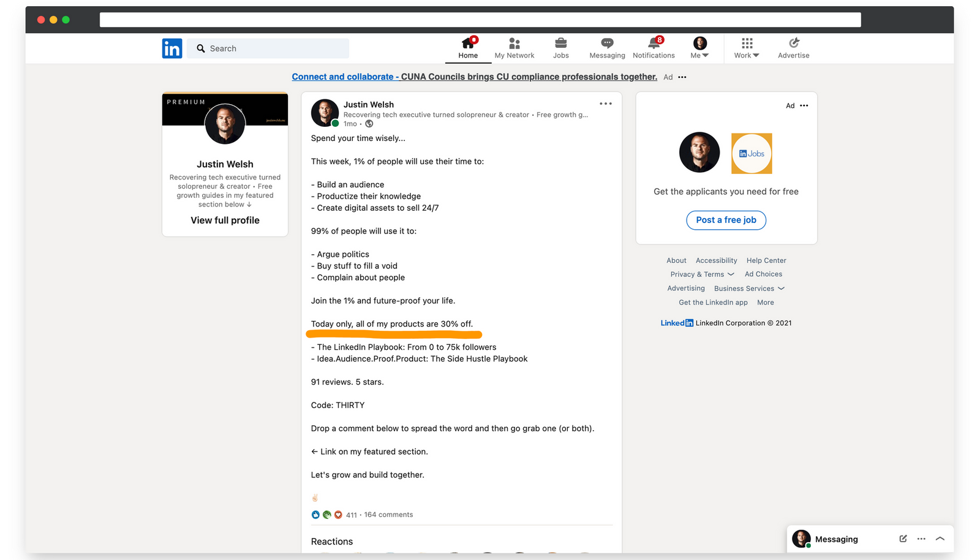Image resolution: width=980 pixels, height=560 pixels.
Task: Open Justin Welsh's name on the post
Action: click(369, 105)
